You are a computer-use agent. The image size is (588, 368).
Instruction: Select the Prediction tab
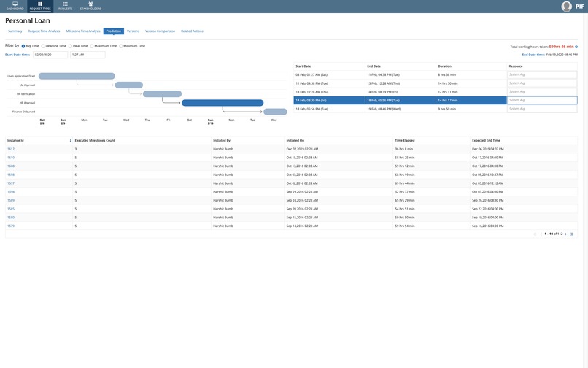point(114,31)
